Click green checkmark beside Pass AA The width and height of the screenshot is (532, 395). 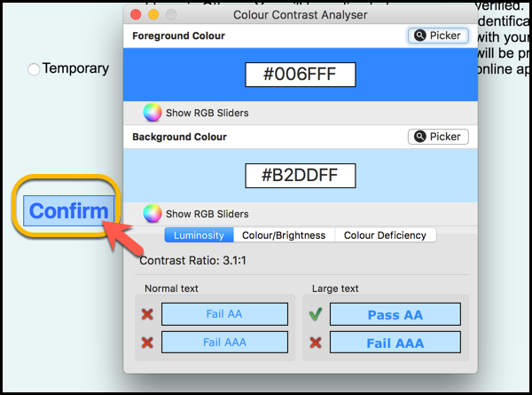tap(315, 313)
